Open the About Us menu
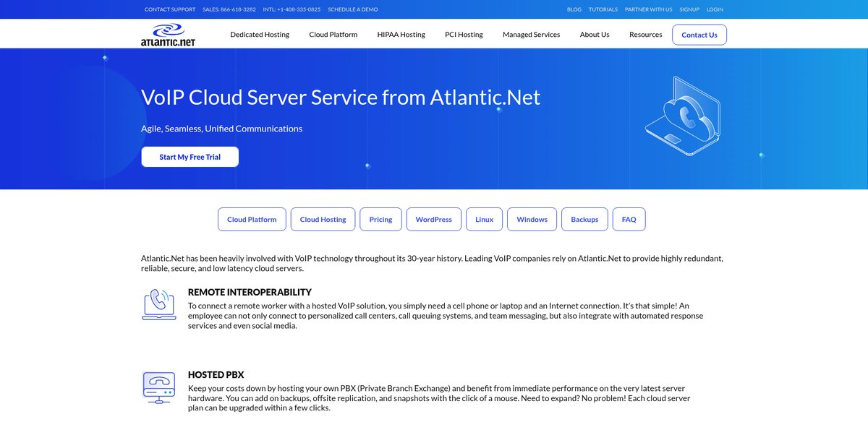The width and height of the screenshot is (868, 448). point(595,35)
